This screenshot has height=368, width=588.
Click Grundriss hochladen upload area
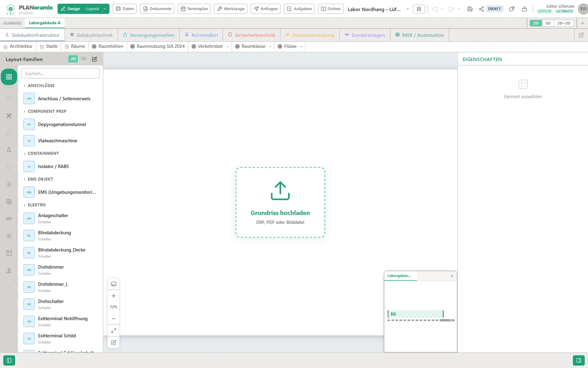click(x=280, y=202)
